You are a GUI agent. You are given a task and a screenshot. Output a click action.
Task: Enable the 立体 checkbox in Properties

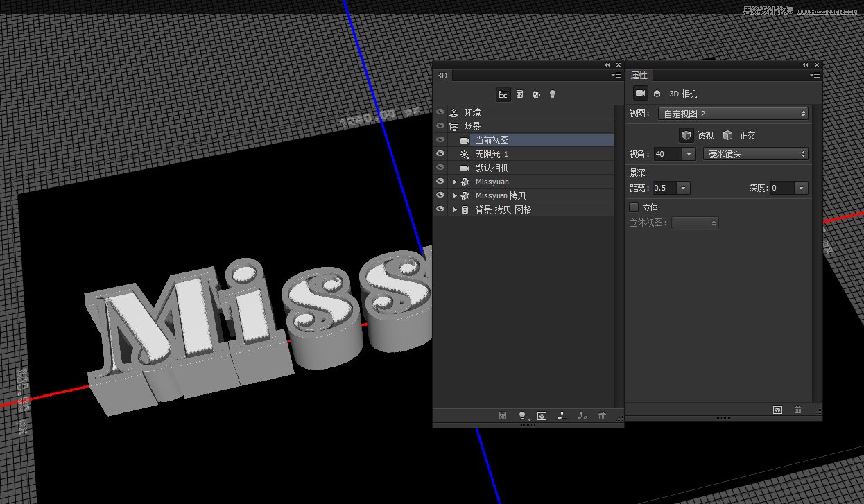click(x=634, y=207)
